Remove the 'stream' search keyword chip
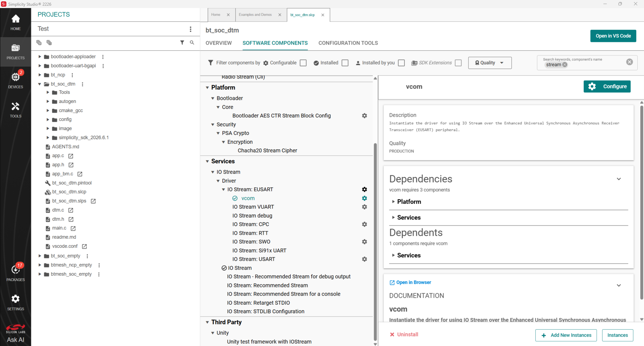The height and width of the screenshot is (346, 644). (565, 65)
